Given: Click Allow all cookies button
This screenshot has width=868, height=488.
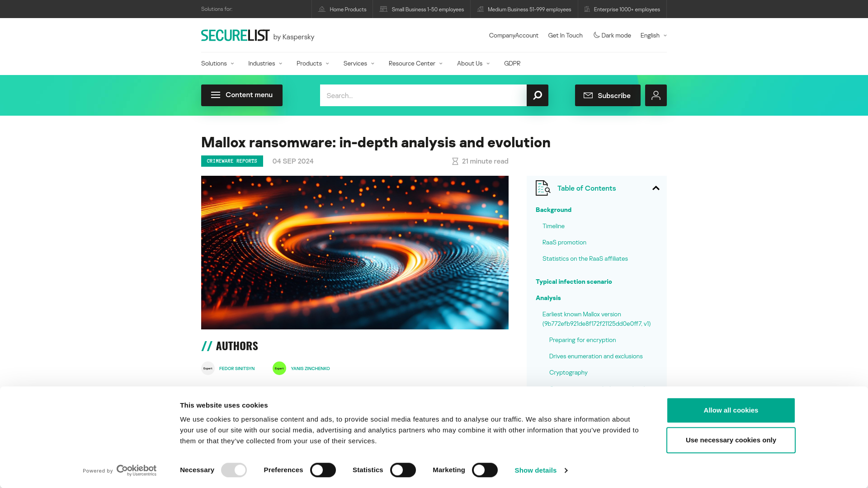Looking at the screenshot, I should pos(731,410).
